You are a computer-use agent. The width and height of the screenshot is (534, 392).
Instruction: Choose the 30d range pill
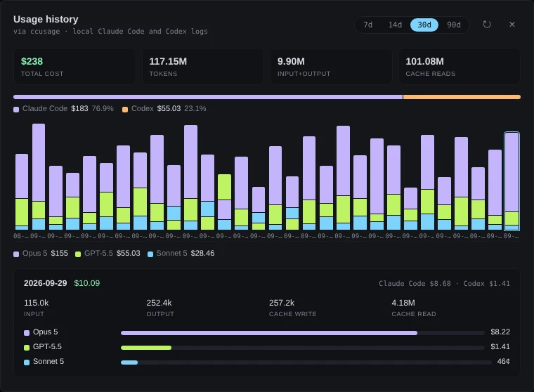tap(424, 25)
